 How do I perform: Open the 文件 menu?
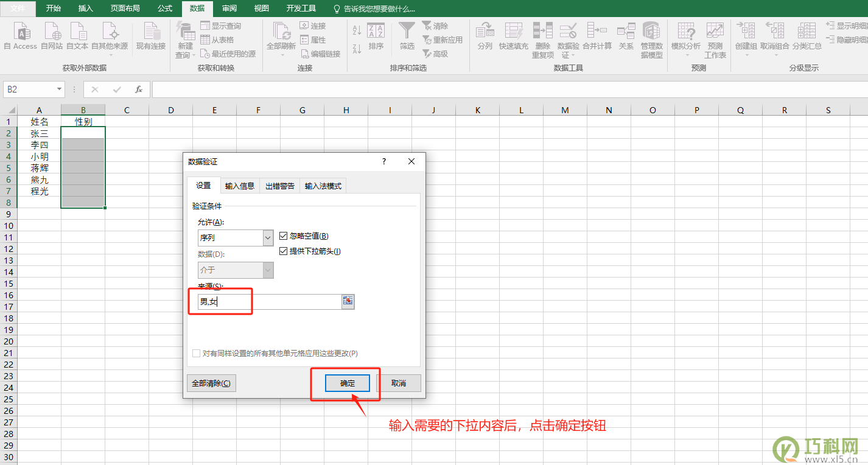[x=18, y=9]
